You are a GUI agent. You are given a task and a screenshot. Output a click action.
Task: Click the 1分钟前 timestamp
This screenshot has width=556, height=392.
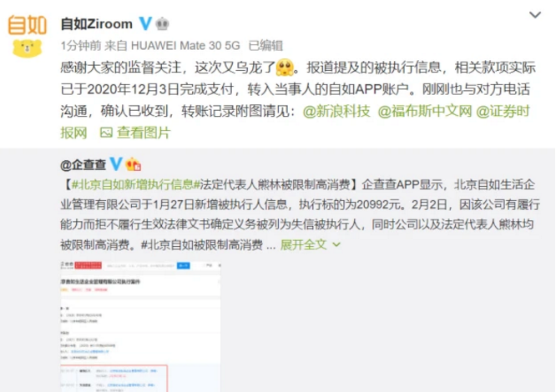pos(81,46)
